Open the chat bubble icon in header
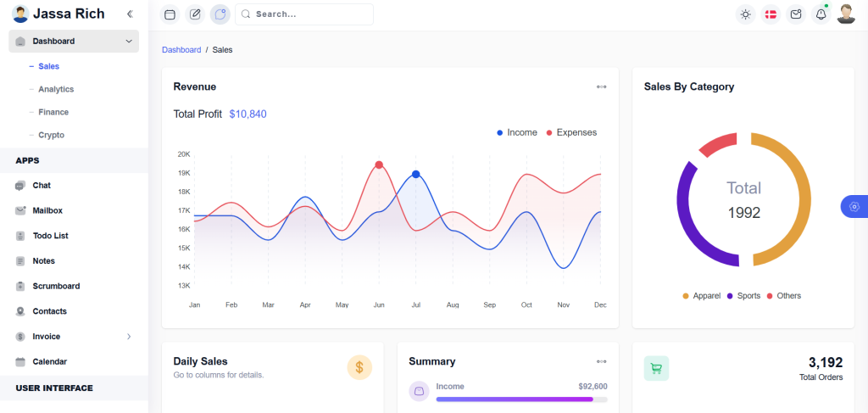This screenshot has width=868, height=413. click(220, 14)
